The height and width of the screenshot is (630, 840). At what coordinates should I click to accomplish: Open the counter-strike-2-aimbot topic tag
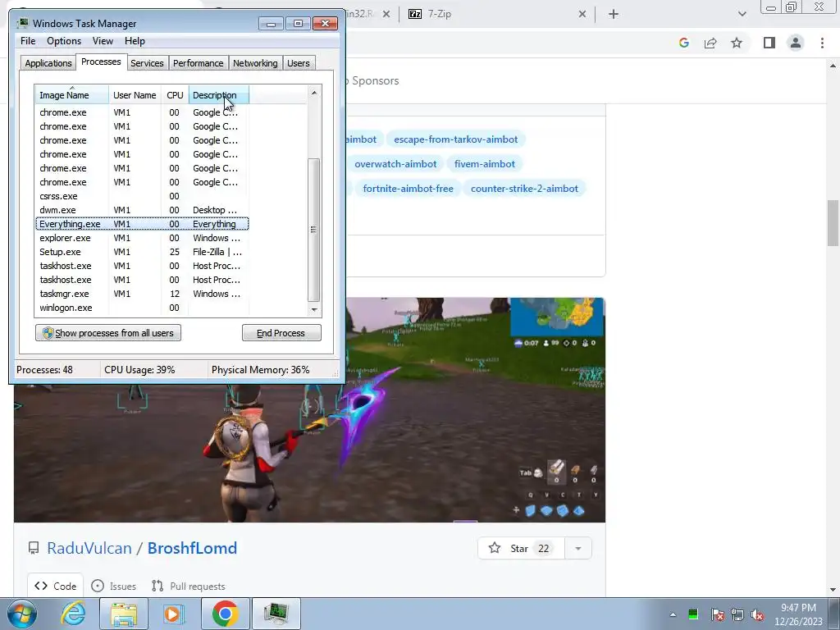(524, 189)
